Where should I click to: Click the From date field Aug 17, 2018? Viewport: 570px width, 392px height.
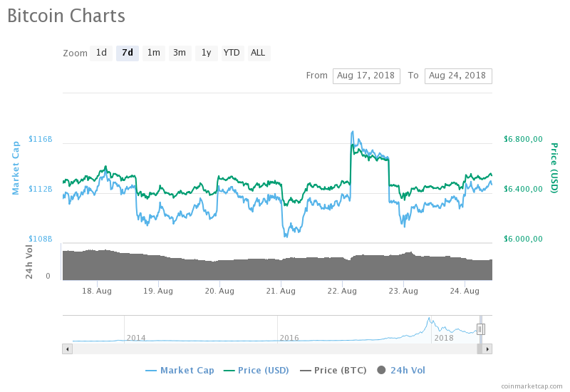coord(366,76)
